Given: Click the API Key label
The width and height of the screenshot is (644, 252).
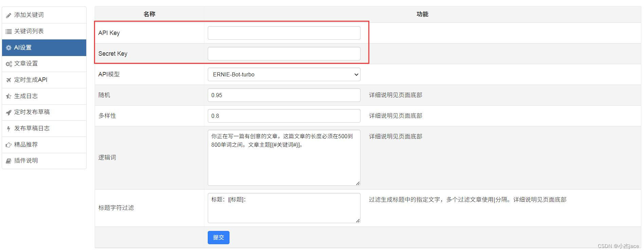Looking at the screenshot, I should (109, 33).
